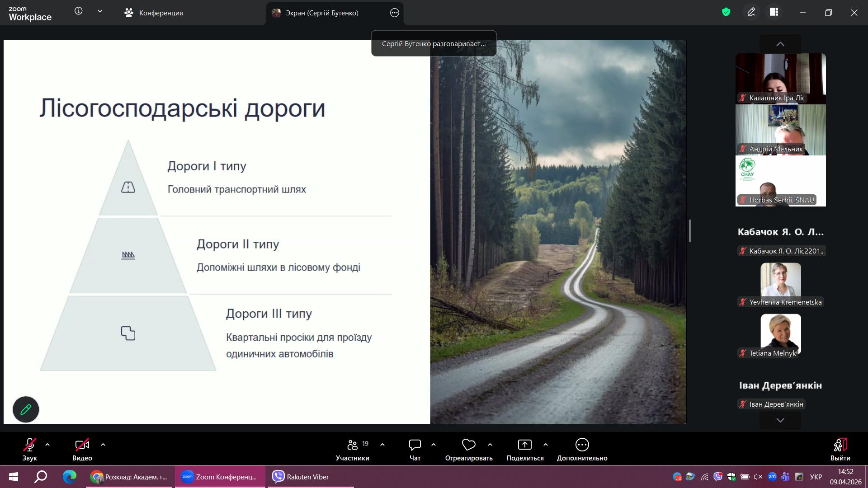Expand video options arrow next to Видео
The image size is (868, 488).
(103, 445)
